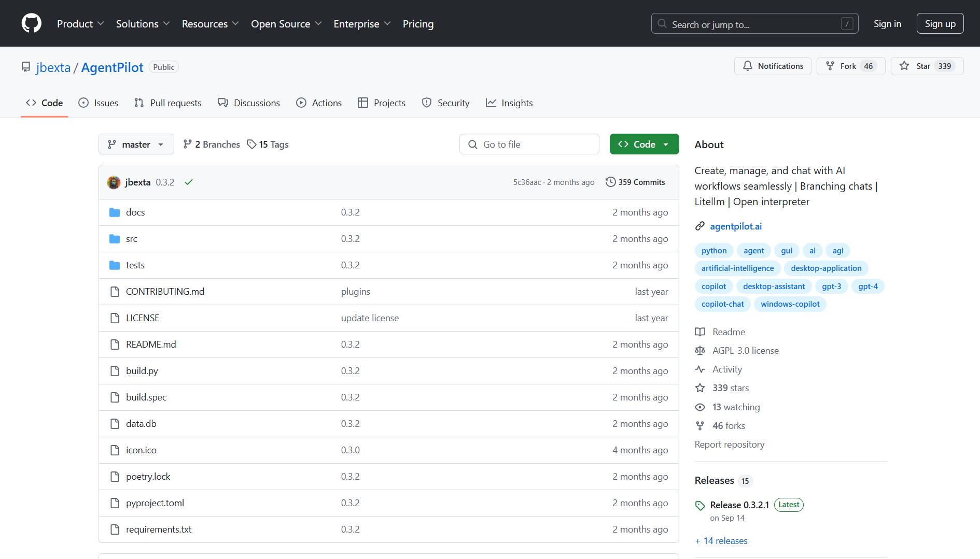Open the Projects tab
The height and width of the screenshot is (559, 980).
click(382, 103)
